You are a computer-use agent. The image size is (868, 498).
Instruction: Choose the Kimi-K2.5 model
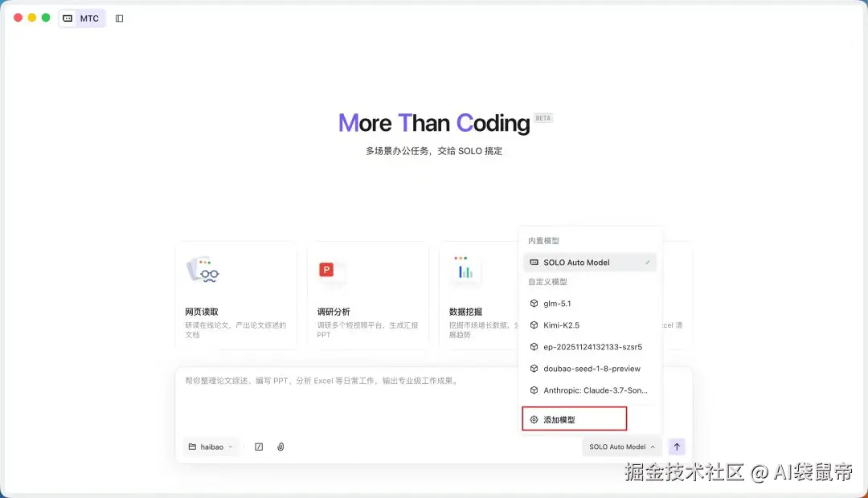pos(590,325)
